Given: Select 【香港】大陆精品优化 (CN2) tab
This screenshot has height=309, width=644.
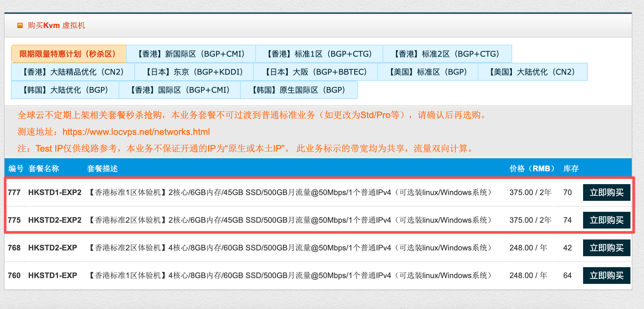Looking at the screenshot, I should click(x=73, y=72).
